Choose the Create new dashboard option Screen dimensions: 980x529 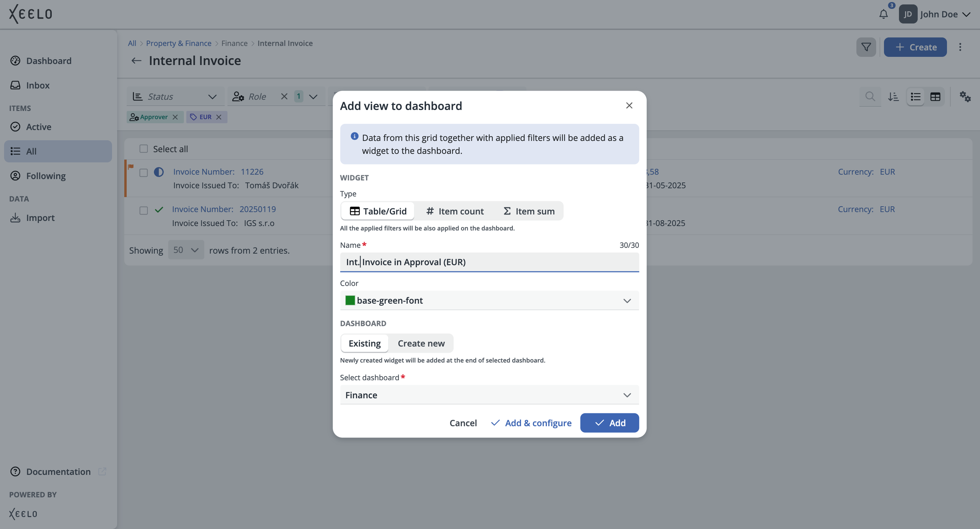(x=421, y=343)
